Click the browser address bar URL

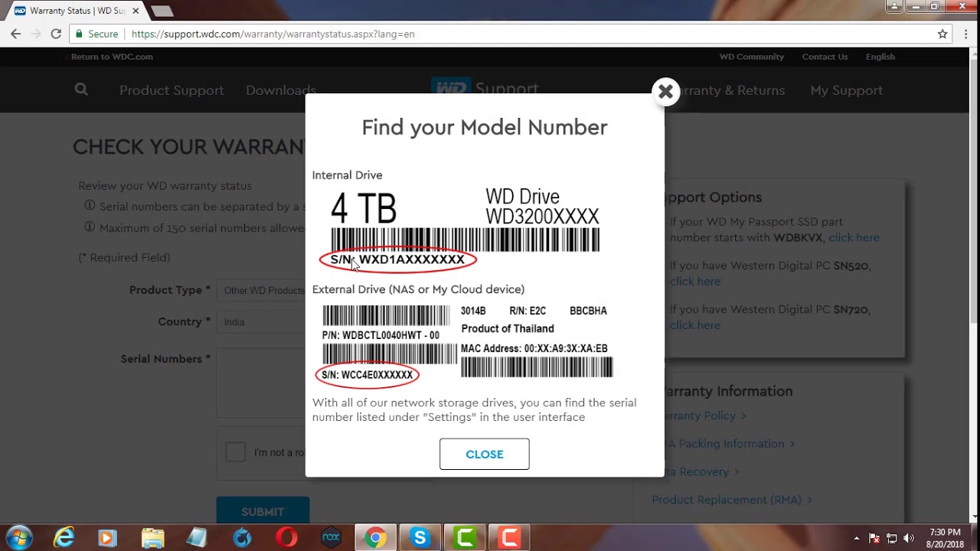tap(273, 34)
